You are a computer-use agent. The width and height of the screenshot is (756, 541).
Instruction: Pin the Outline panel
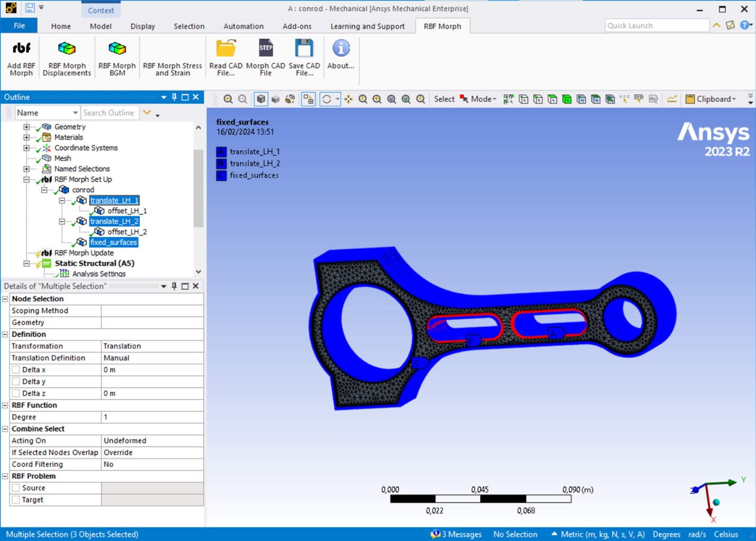pos(174,97)
